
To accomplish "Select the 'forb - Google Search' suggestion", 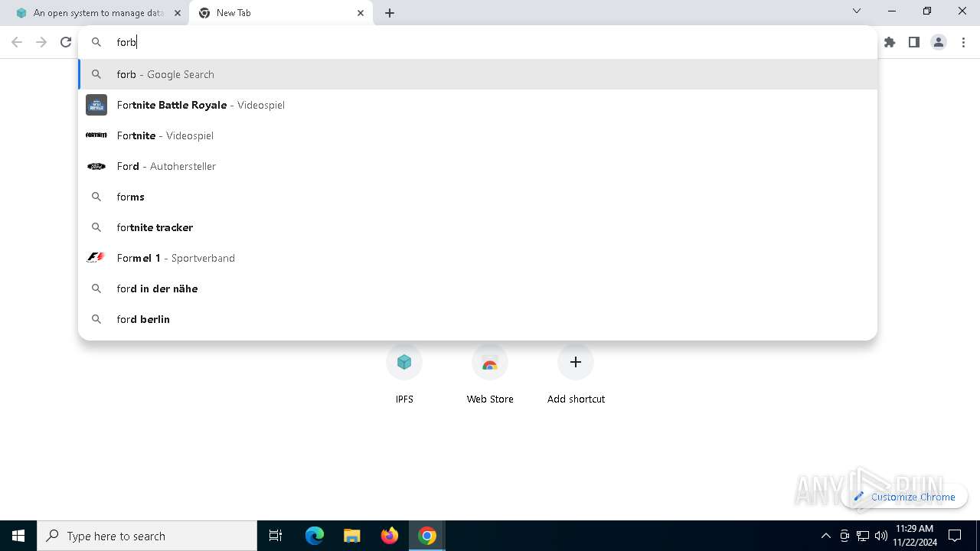I will pyautogui.click(x=478, y=74).
